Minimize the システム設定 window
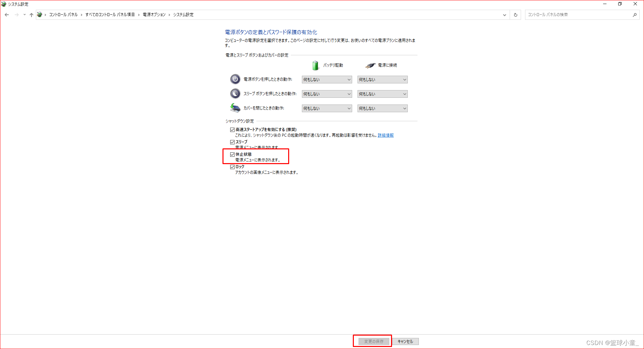Viewport: 644px width, 349px height. pos(605,4)
